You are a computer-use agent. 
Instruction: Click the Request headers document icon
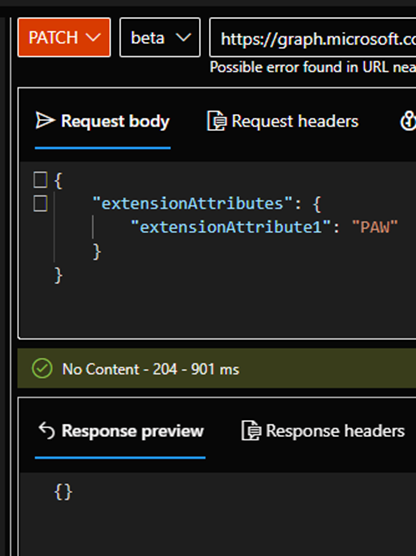pyautogui.click(x=216, y=121)
